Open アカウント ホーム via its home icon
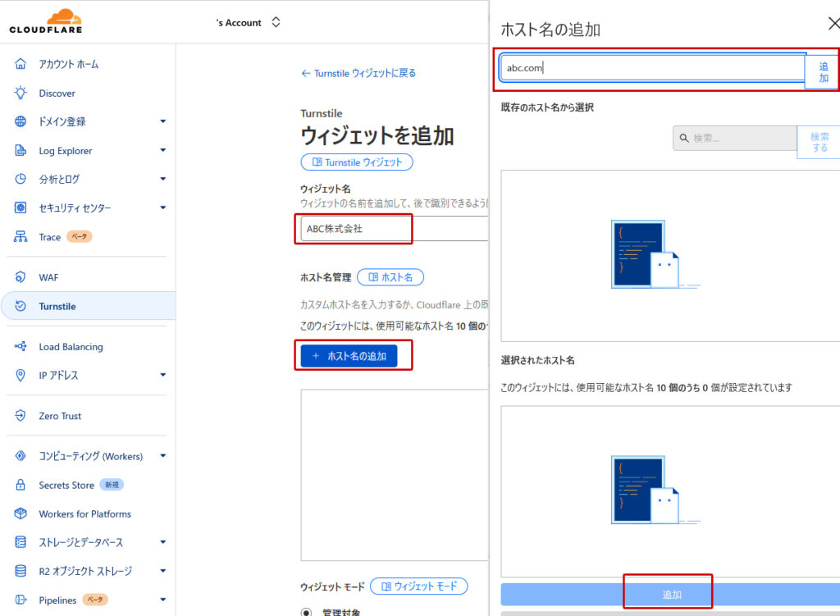The width and height of the screenshot is (840, 616). [21, 64]
